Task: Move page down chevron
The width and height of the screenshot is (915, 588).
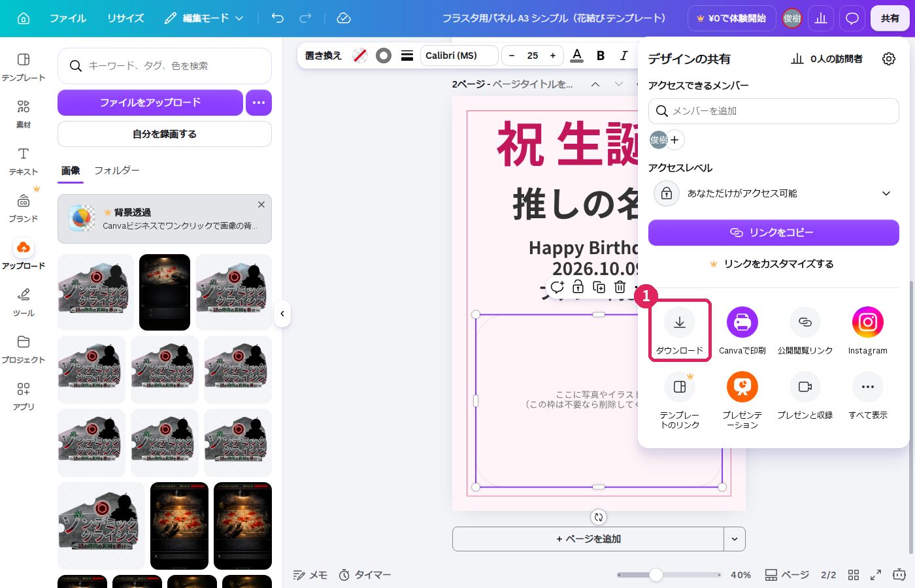Action: [x=619, y=84]
